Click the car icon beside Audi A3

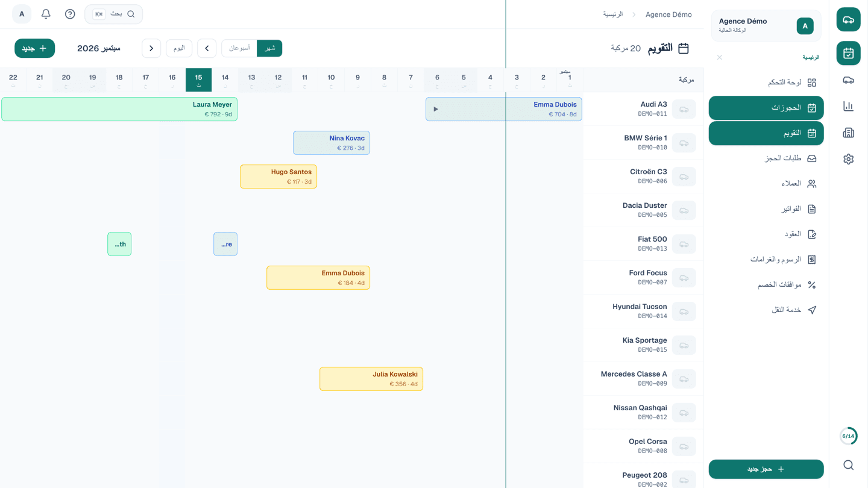point(684,109)
